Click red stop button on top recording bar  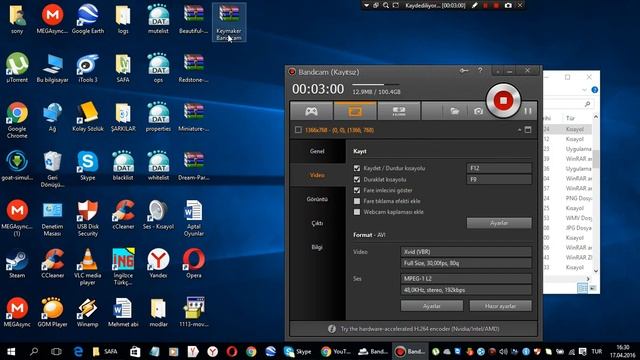coord(496,5)
